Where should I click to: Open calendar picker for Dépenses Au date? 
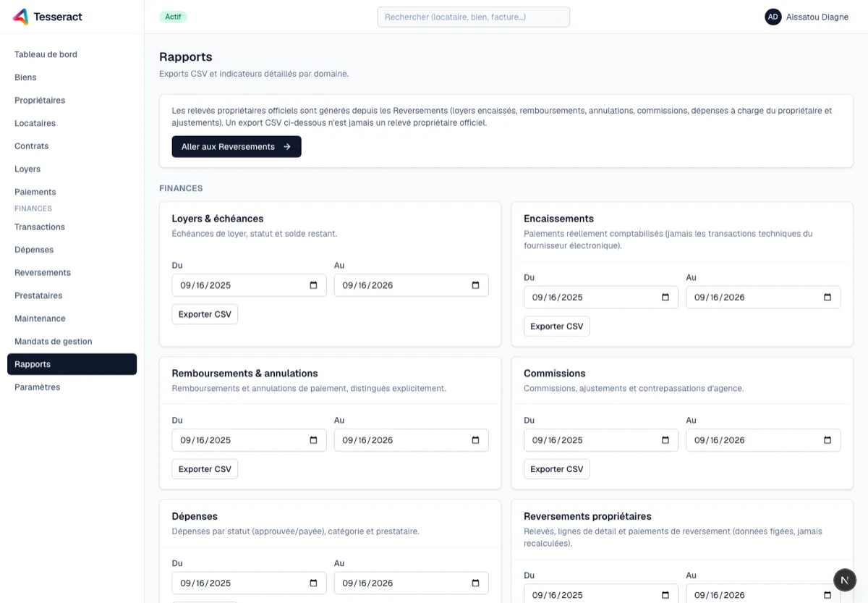click(x=475, y=583)
